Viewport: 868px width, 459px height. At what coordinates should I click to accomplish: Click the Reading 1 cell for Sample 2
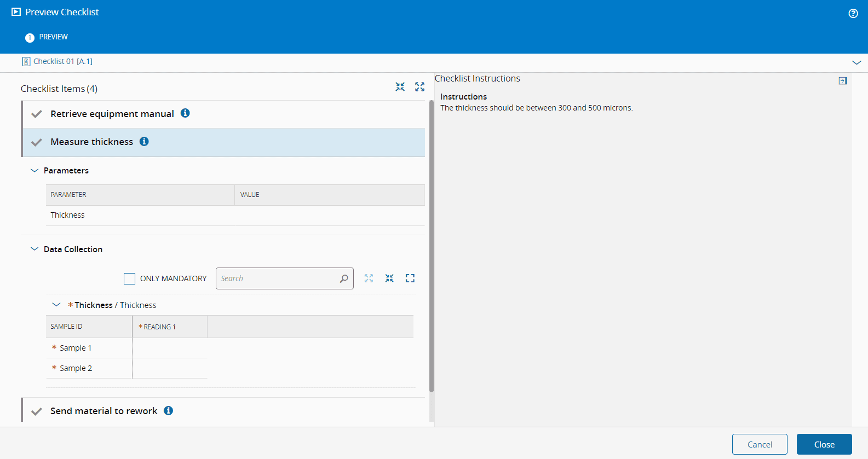170,368
